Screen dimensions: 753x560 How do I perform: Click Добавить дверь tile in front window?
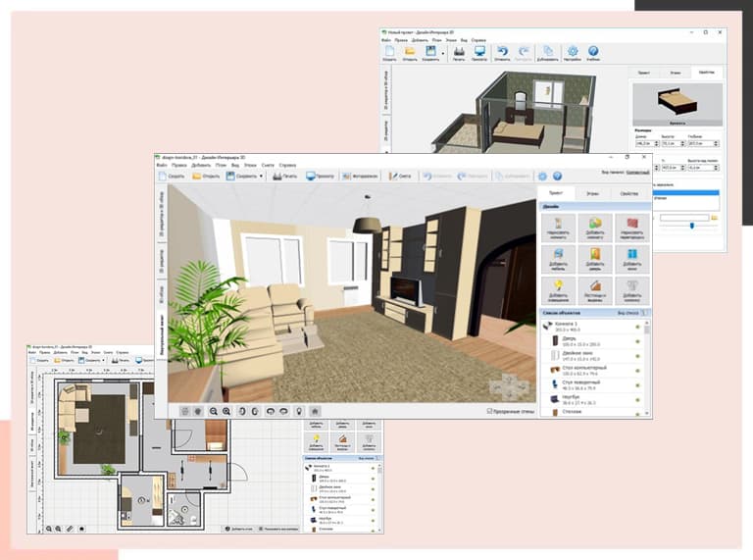tap(595, 259)
